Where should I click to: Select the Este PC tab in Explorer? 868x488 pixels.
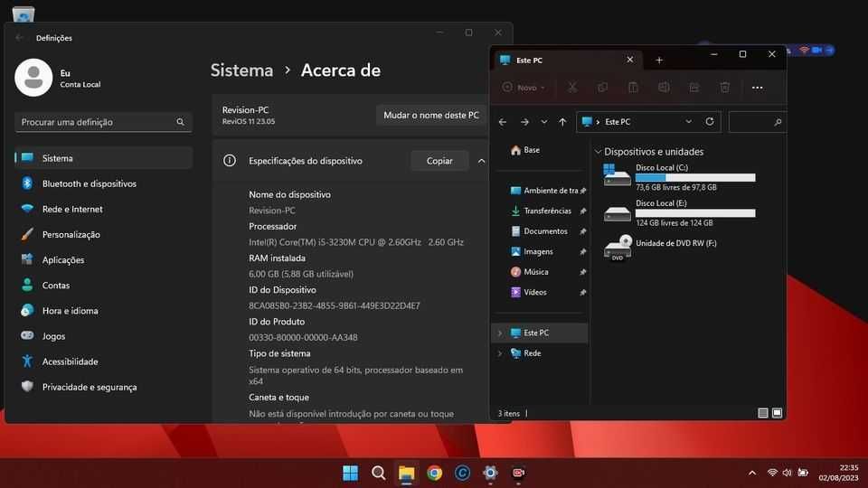click(x=567, y=60)
